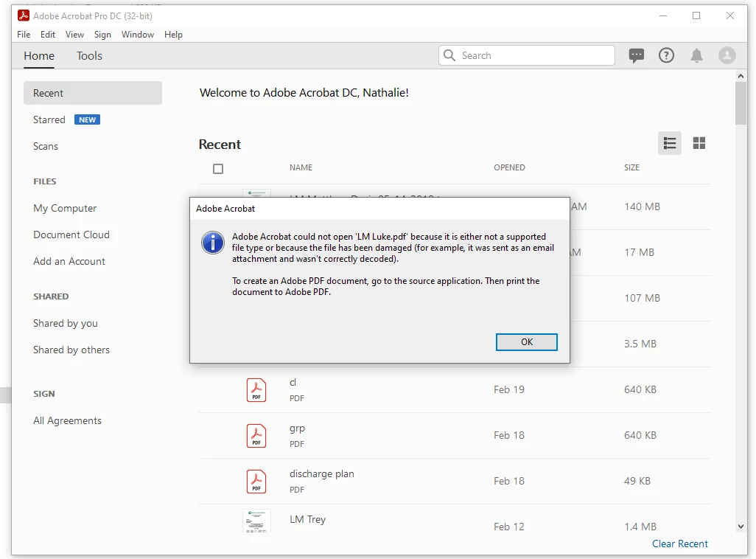
Task: Click the 107 MB size value
Action: tap(643, 299)
